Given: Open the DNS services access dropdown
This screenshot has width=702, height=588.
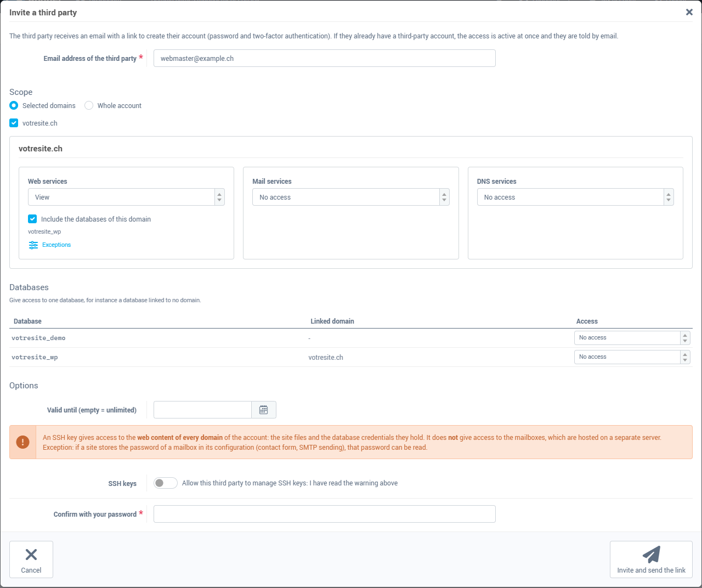Looking at the screenshot, I should point(575,197).
